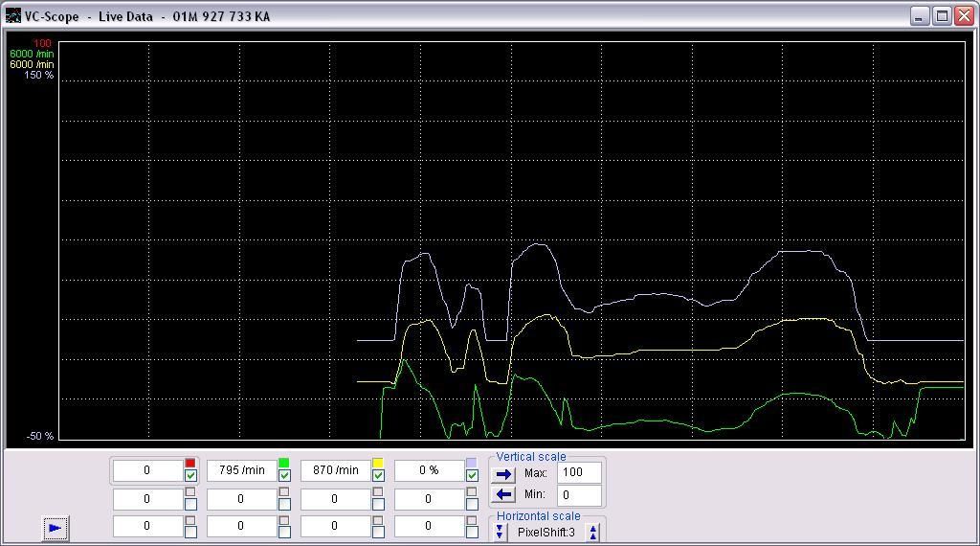Uncheck the green channel 795 /min checkbox

(x=284, y=475)
